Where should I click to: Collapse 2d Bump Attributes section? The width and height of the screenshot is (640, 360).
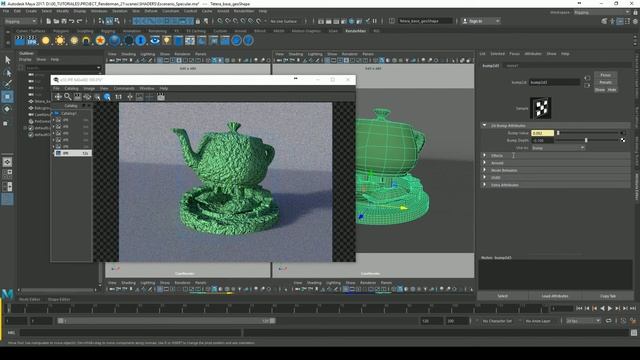pyautogui.click(x=484, y=125)
